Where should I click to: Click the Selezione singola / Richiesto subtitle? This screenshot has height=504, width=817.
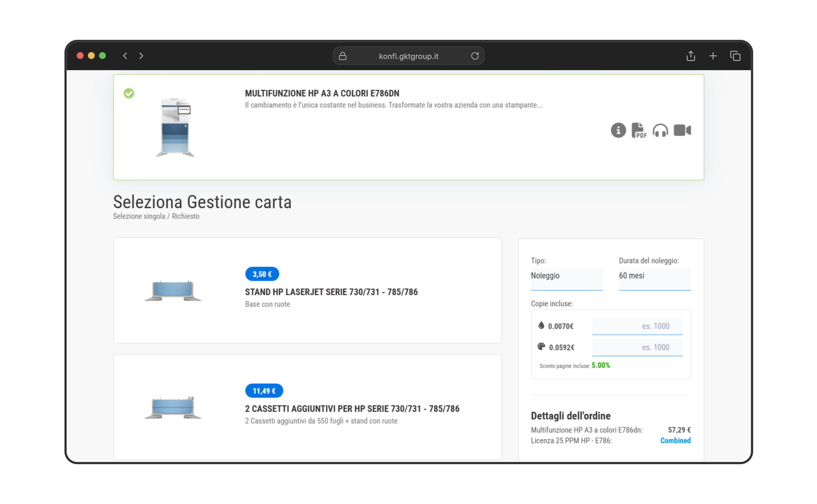[x=156, y=216]
